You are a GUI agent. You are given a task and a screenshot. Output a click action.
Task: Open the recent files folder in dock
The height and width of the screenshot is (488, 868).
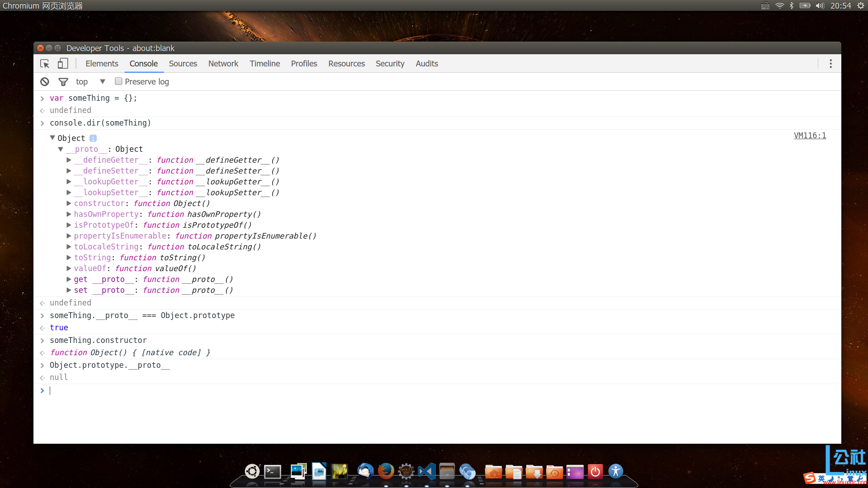pyautogui.click(x=555, y=472)
